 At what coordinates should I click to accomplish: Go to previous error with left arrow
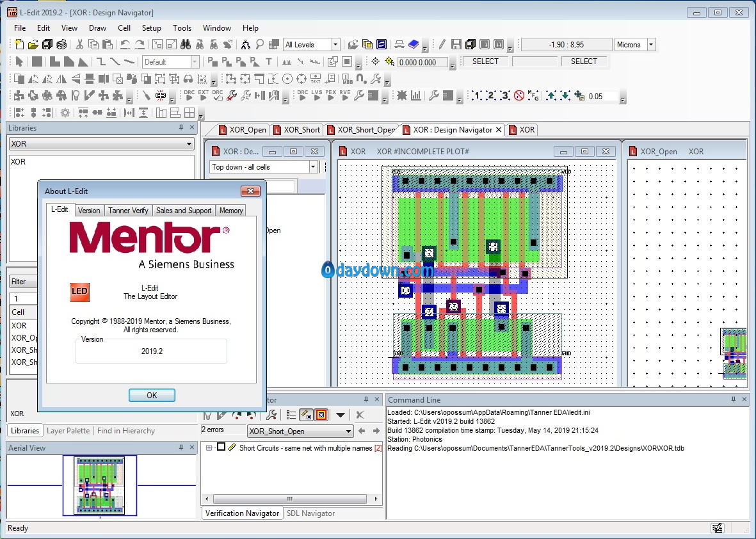(362, 431)
